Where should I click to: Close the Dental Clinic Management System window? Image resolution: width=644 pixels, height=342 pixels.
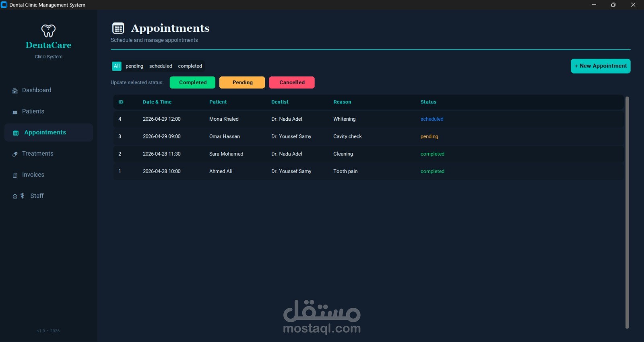coord(633,5)
